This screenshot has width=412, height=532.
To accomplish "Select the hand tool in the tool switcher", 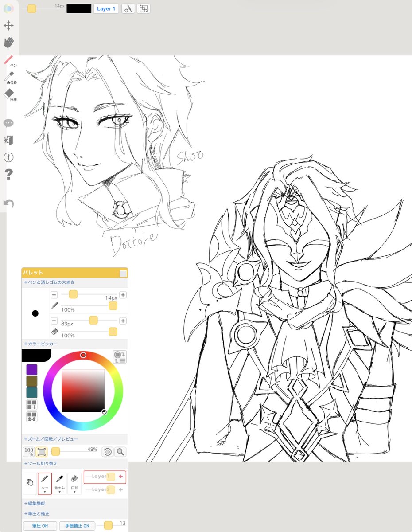I will point(30,484).
